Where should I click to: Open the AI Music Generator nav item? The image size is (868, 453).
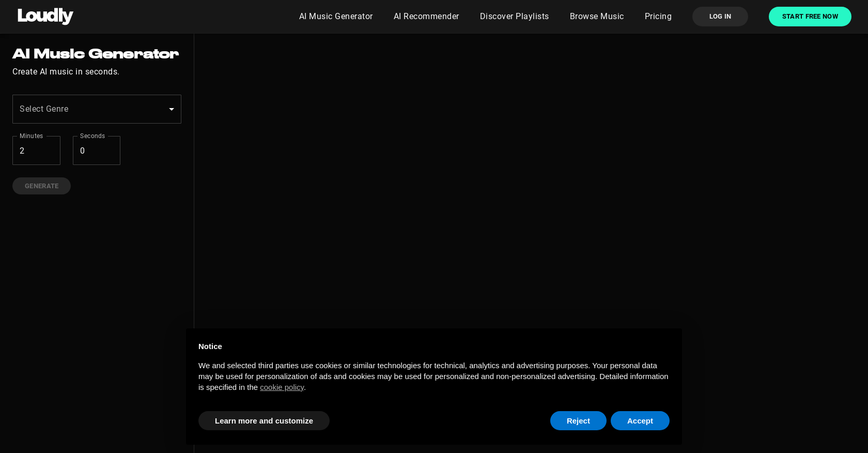(x=336, y=17)
